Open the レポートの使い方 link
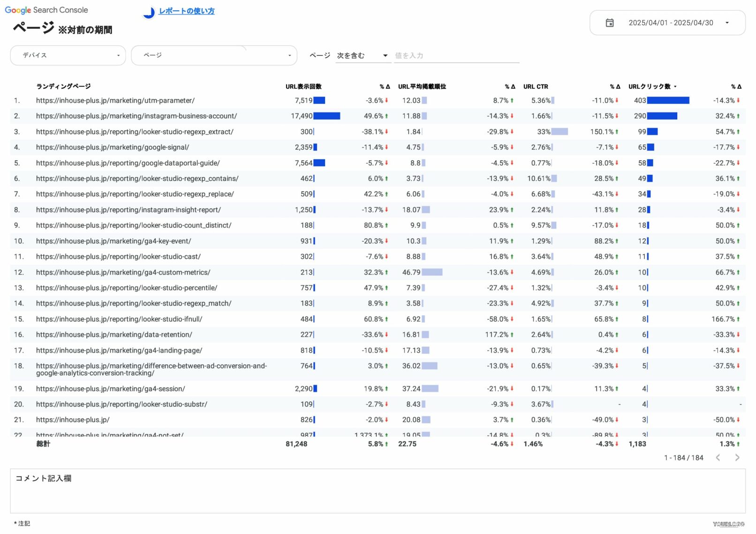 pyautogui.click(x=186, y=11)
